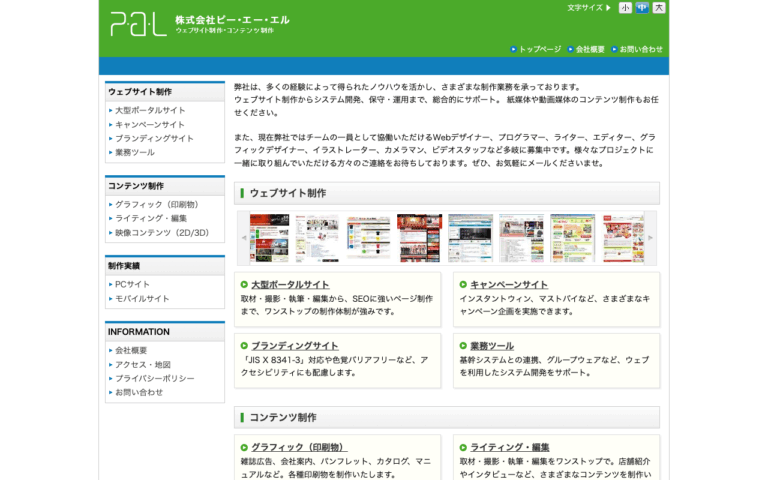The image size is (768, 480).
Task: Click the green bullet icon beside キャンペーンサイト
Action: tap(463, 285)
